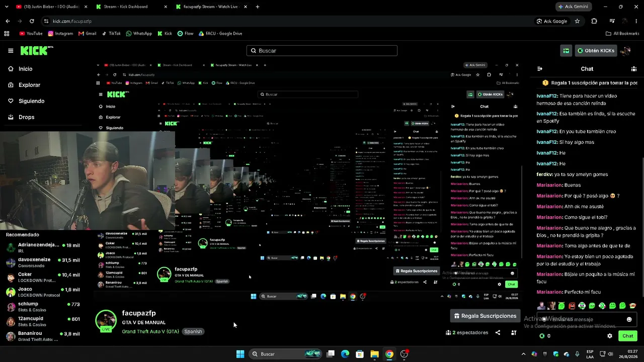Click the 2 espectadores viewer count
This screenshot has height=362, width=644.
pyautogui.click(x=467, y=332)
